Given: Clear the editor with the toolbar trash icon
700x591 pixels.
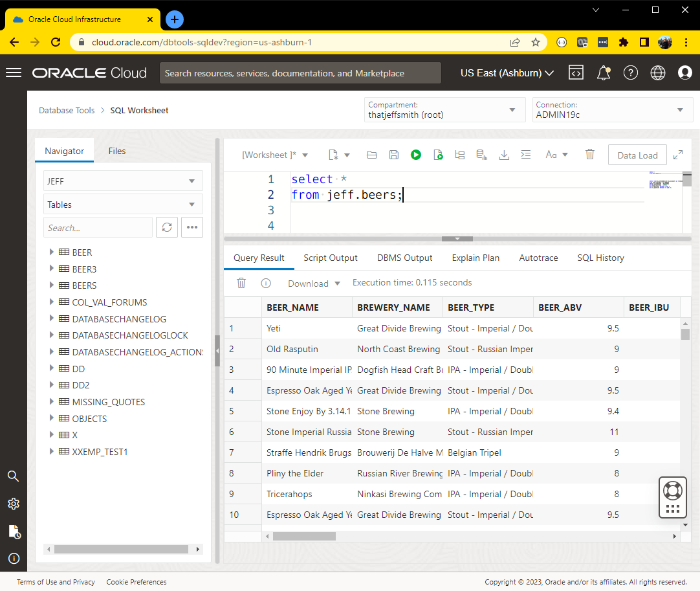Looking at the screenshot, I should [590, 155].
